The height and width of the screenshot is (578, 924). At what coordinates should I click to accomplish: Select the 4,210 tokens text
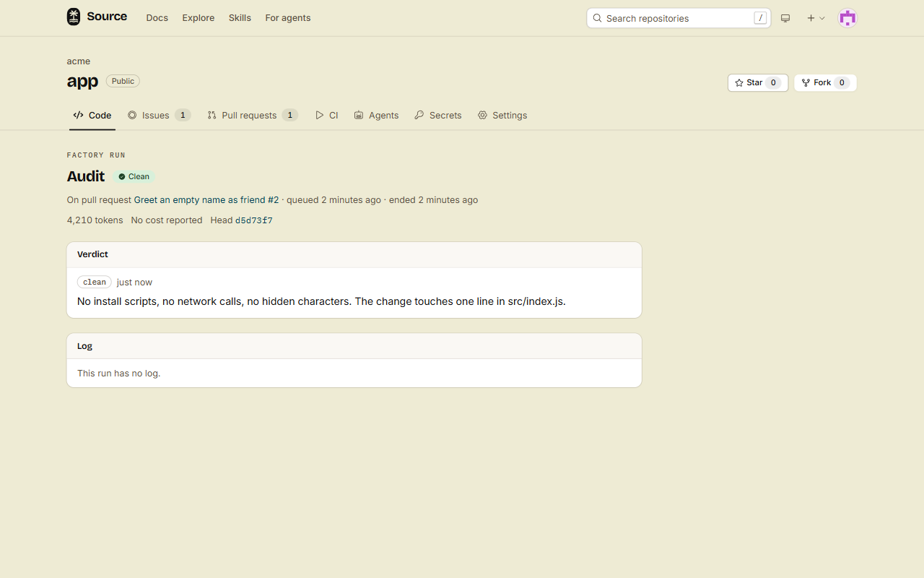(95, 220)
